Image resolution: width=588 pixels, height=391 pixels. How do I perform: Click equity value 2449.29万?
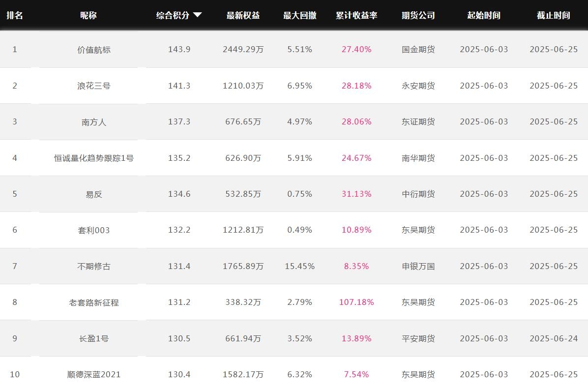(243, 50)
